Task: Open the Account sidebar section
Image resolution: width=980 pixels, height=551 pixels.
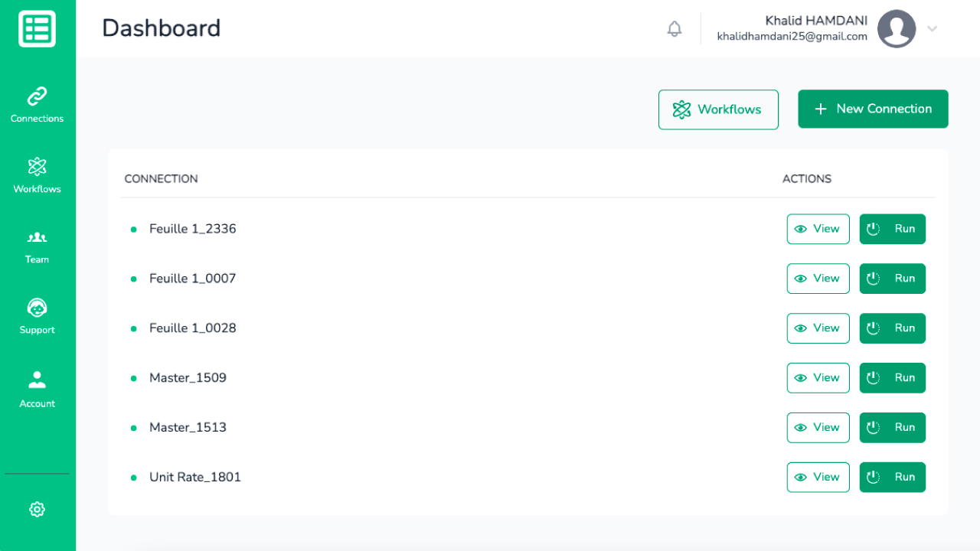Action: click(37, 389)
